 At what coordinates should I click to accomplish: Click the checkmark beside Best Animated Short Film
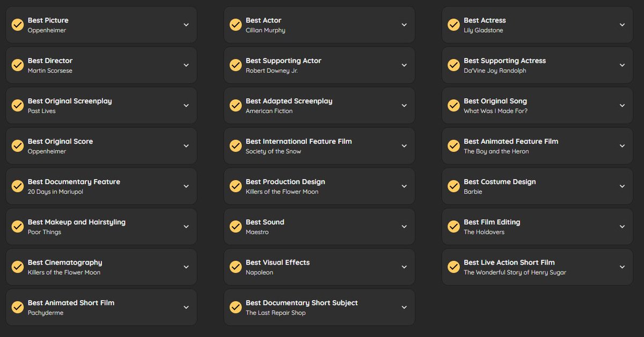pos(18,307)
